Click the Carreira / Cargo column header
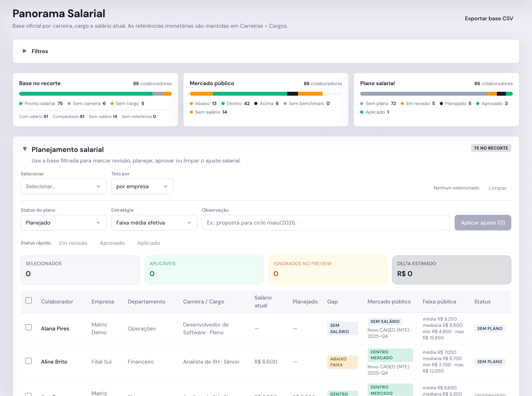 pos(204,301)
